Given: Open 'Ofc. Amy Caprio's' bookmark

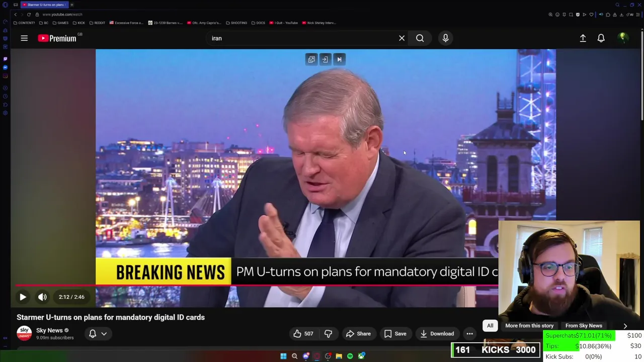Looking at the screenshot, I should (204, 23).
